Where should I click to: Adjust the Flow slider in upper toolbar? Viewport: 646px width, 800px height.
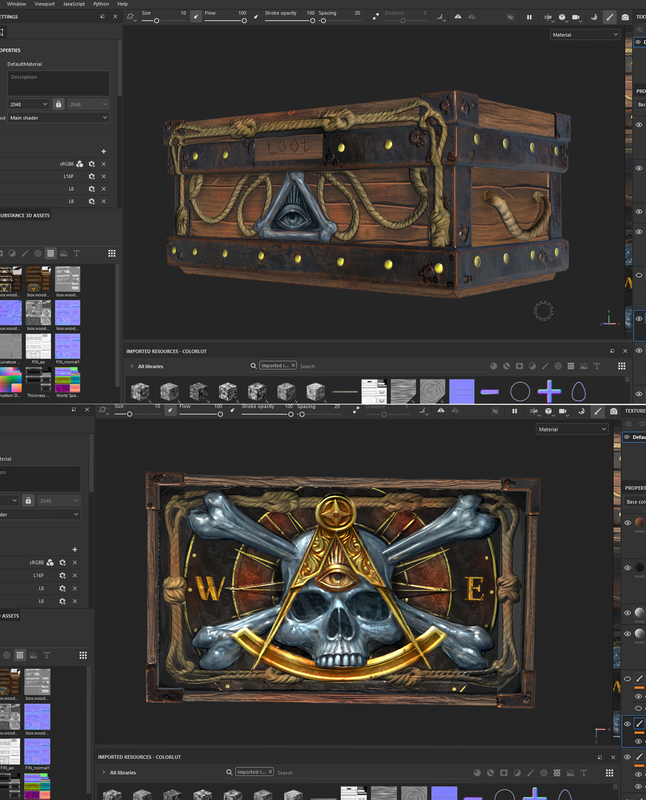[225, 21]
